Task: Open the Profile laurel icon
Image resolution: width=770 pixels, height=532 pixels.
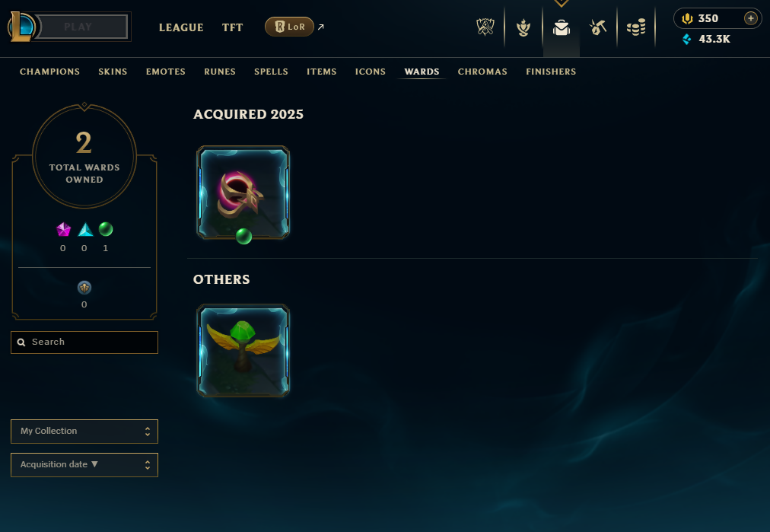Action: pos(523,27)
